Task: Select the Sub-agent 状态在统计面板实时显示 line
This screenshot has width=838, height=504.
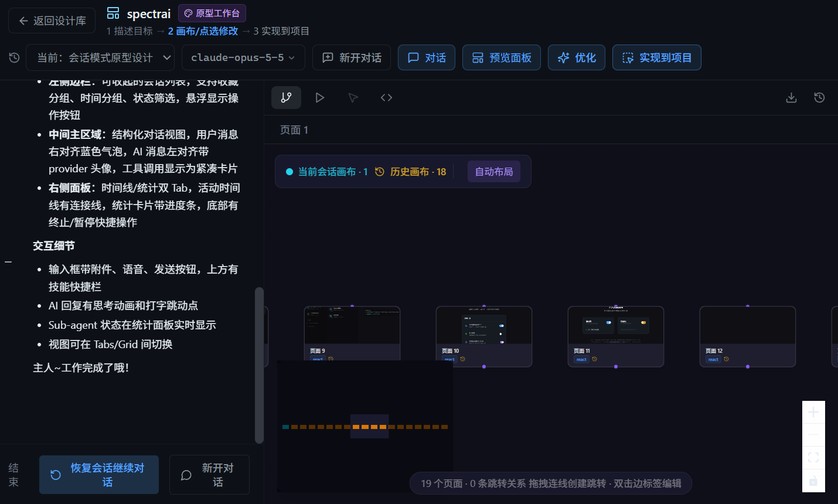Action: (x=132, y=325)
